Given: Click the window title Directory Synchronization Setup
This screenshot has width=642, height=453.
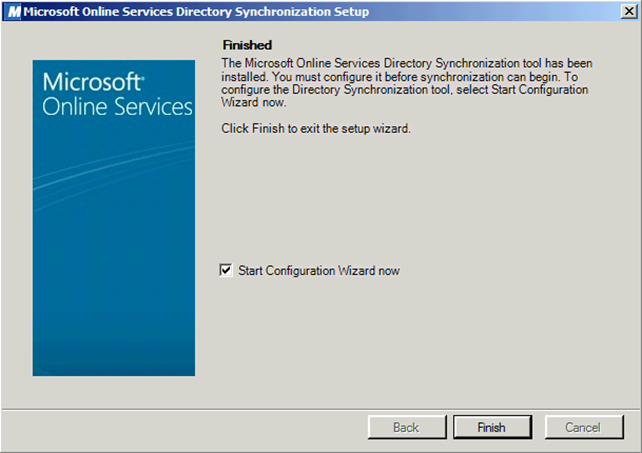Looking at the screenshot, I should (x=196, y=11).
